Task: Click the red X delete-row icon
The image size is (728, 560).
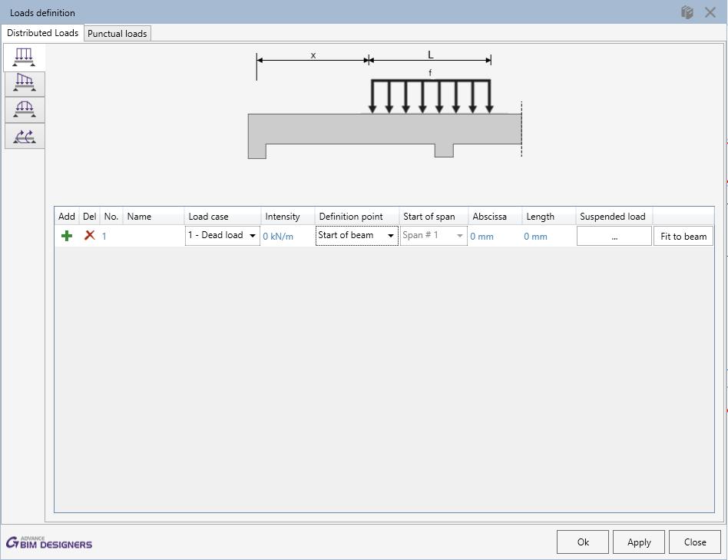Action: (x=90, y=235)
